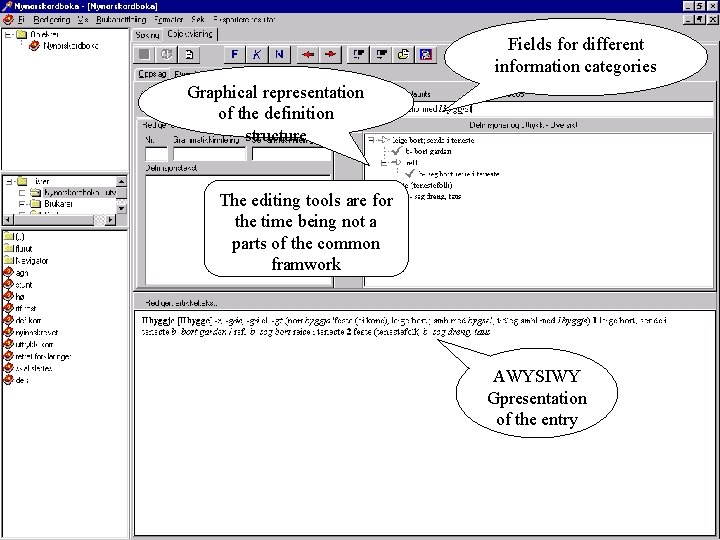
Task: Click the red right arrow button
Action: (330, 54)
